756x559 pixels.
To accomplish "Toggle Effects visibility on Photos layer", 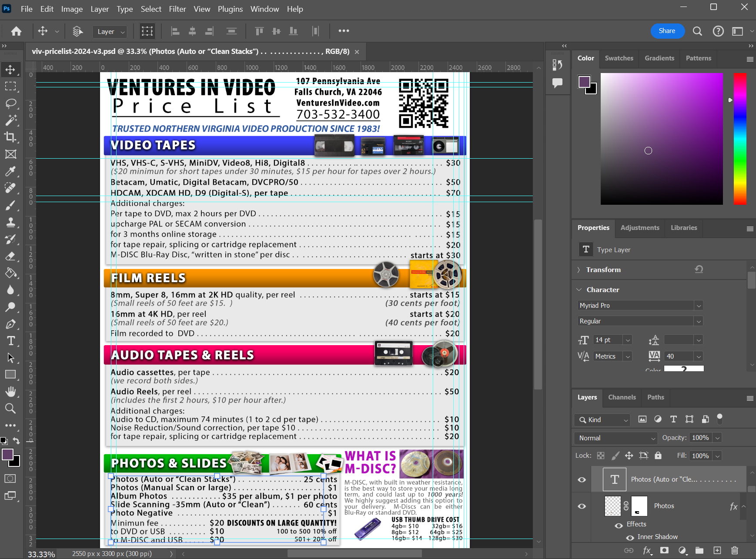I will click(x=619, y=525).
